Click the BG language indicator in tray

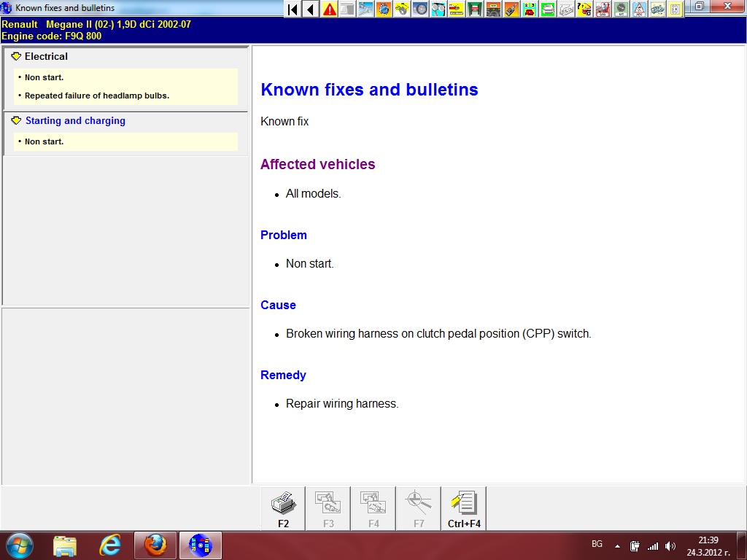coord(597,545)
